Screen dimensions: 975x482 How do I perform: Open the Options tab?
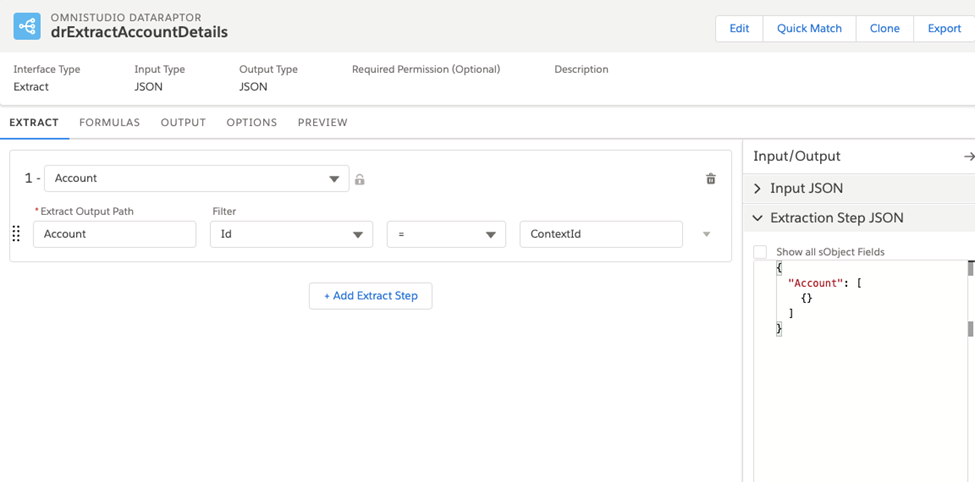point(252,123)
